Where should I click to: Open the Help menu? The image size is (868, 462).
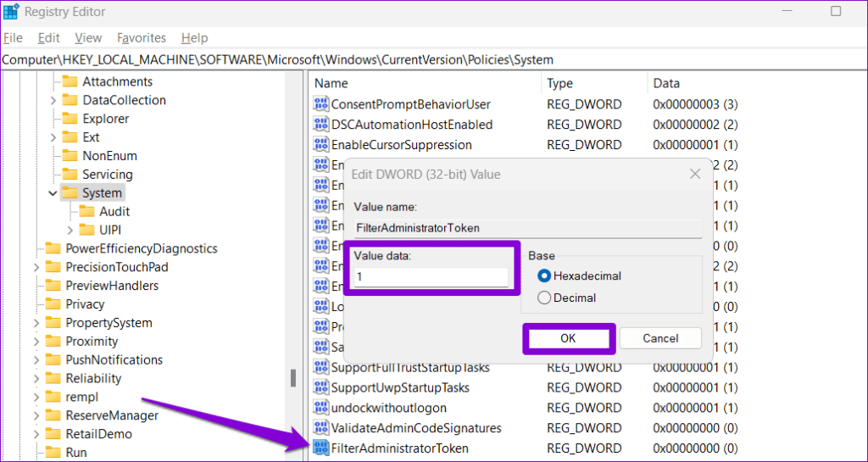(195, 37)
